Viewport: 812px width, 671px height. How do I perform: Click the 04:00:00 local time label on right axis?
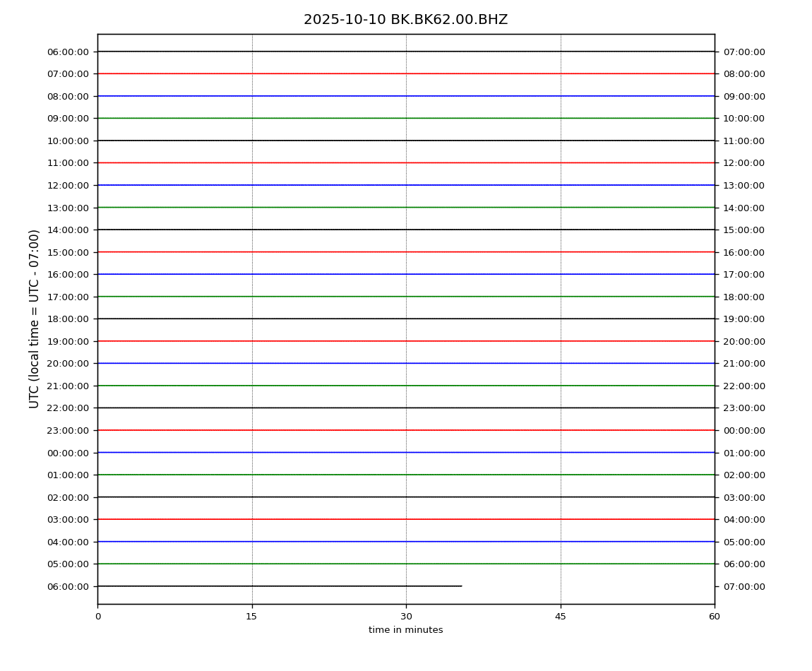coord(744,520)
